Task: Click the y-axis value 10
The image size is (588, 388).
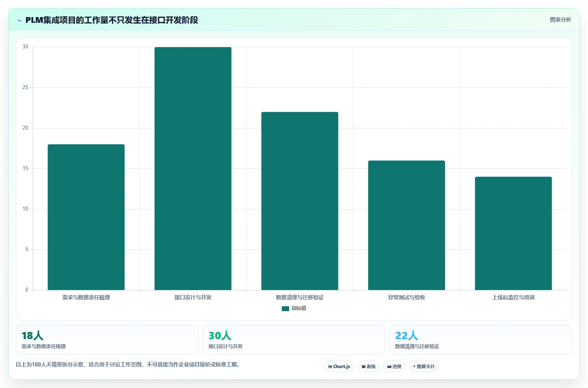Action: [25, 209]
